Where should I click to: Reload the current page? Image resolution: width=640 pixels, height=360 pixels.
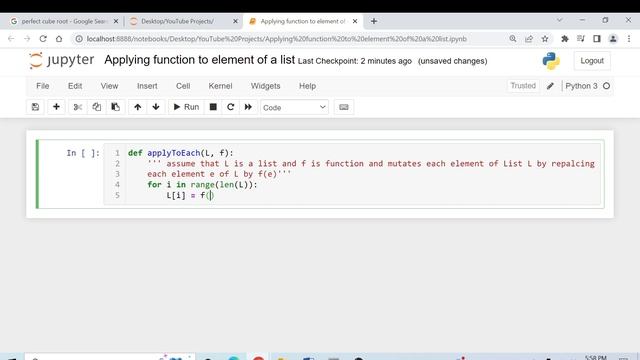[x=43, y=39]
